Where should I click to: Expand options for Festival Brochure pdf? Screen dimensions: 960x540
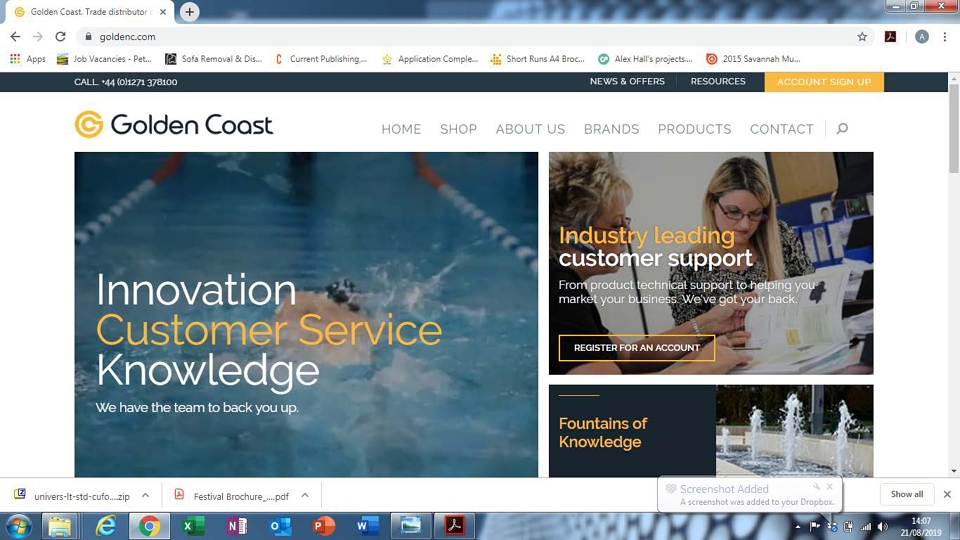[x=305, y=495]
